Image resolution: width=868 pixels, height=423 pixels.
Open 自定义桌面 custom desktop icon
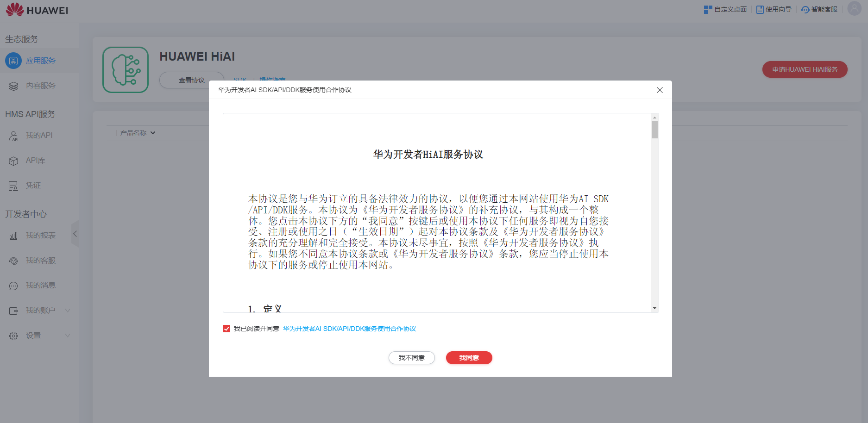[x=708, y=9]
